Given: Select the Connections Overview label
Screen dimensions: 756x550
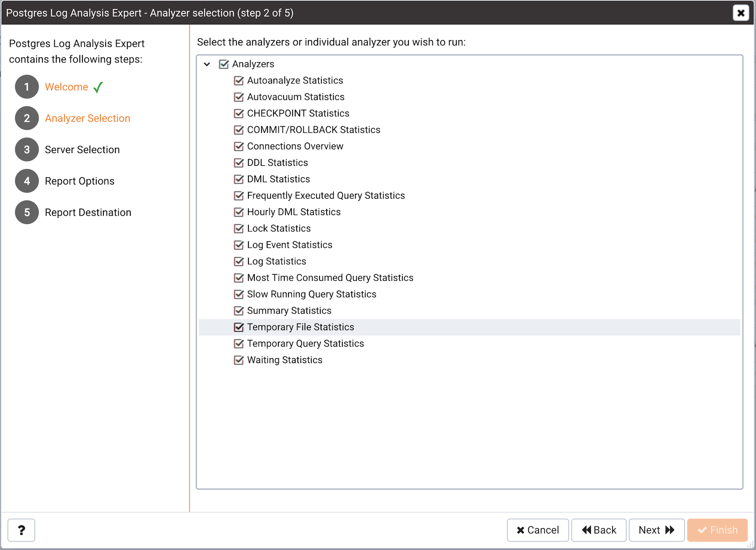Looking at the screenshot, I should 295,146.
